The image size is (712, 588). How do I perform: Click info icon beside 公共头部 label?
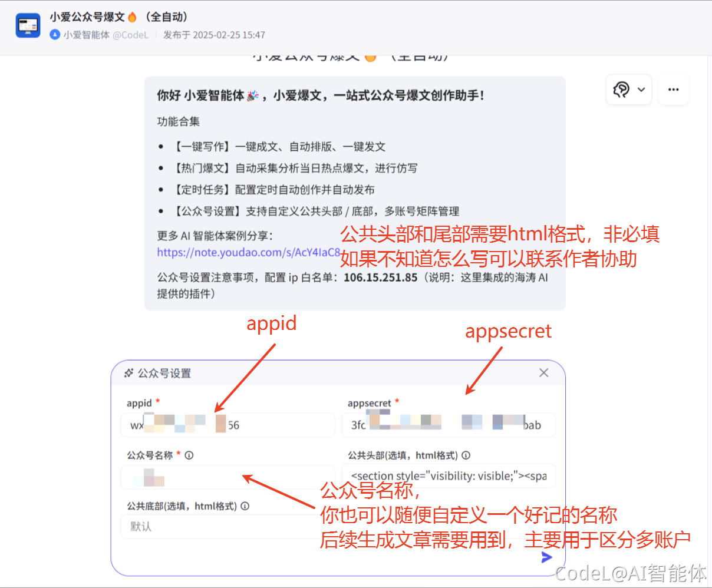(x=466, y=455)
